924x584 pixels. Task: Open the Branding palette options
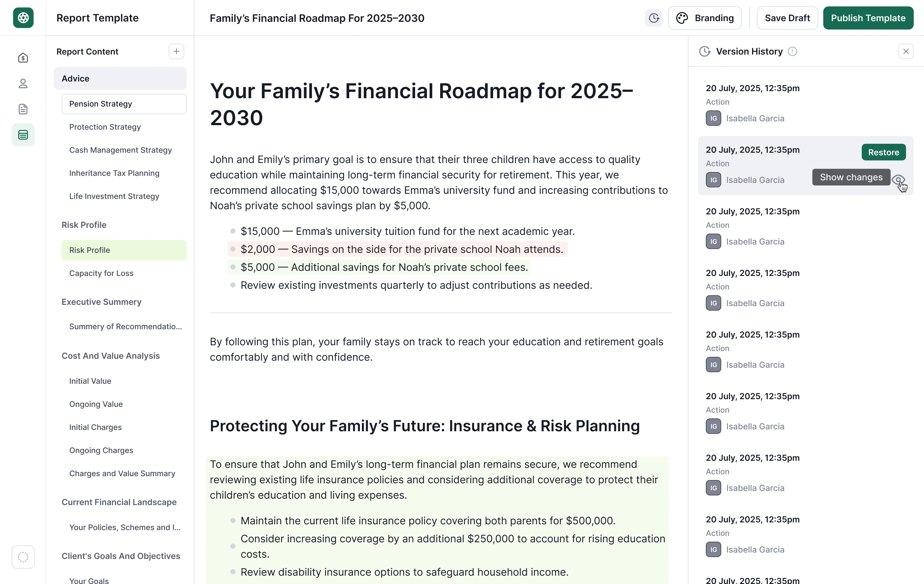click(705, 18)
